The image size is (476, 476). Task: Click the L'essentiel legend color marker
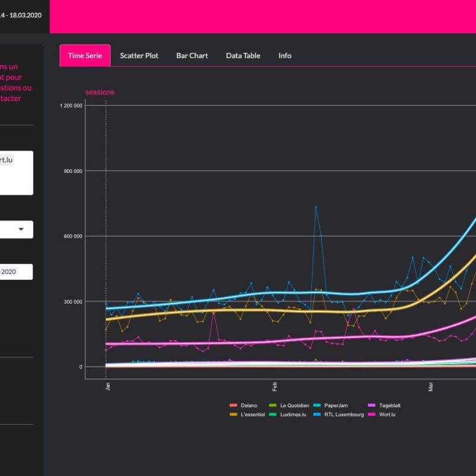pos(233,415)
